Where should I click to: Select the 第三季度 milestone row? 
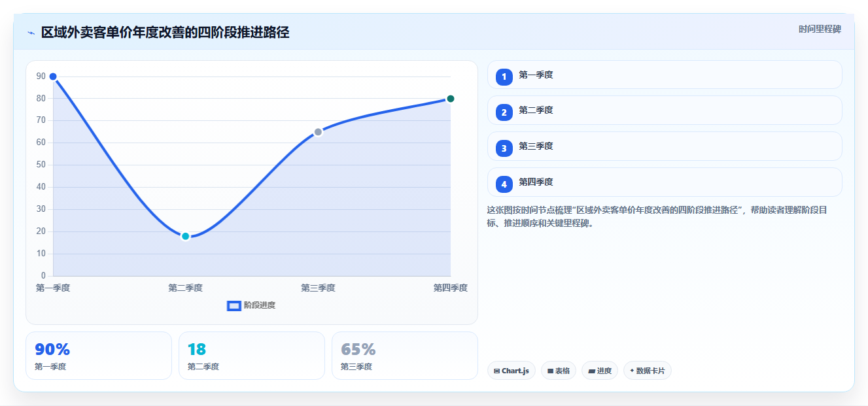[665, 146]
